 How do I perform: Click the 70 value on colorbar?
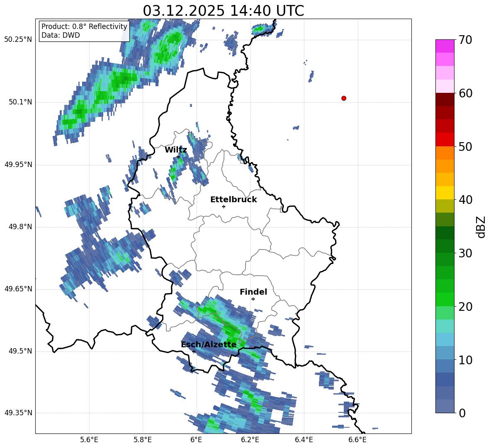point(465,40)
